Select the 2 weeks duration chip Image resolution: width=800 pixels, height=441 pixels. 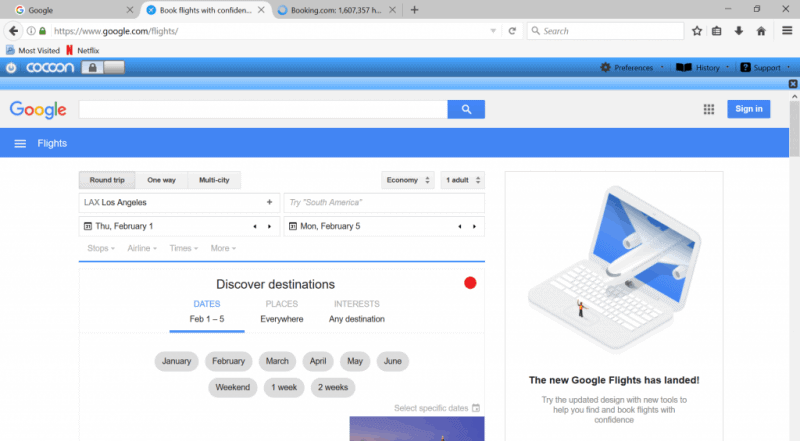333,387
